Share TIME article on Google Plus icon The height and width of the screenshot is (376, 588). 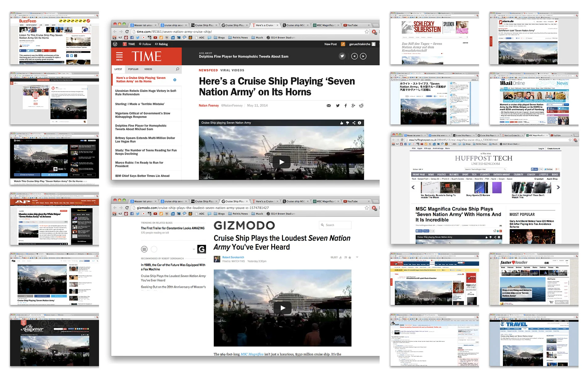(353, 106)
